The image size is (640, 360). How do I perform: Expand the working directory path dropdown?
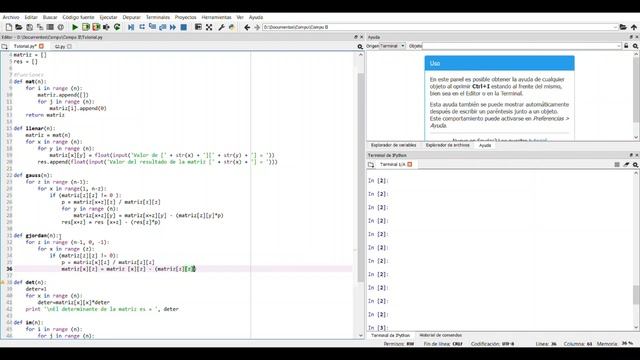click(x=615, y=27)
